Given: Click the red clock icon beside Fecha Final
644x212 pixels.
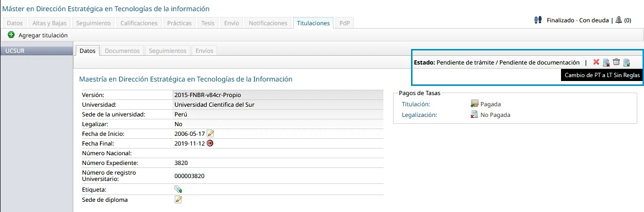Looking at the screenshot, I should 210,143.
